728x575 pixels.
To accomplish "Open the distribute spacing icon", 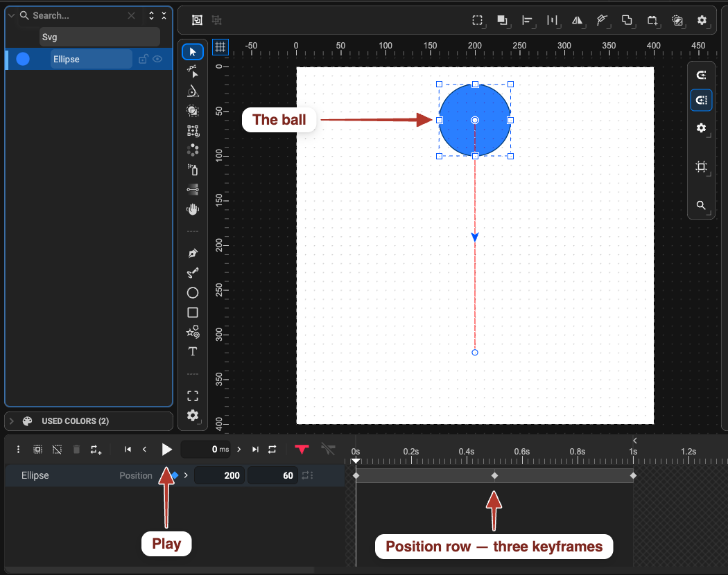I will (552, 20).
